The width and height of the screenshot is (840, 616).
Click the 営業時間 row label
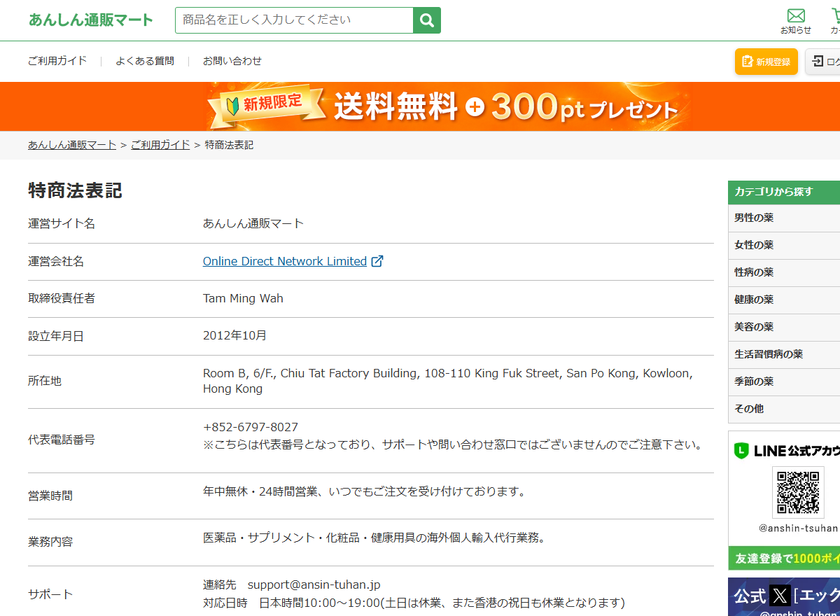click(50, 496)
